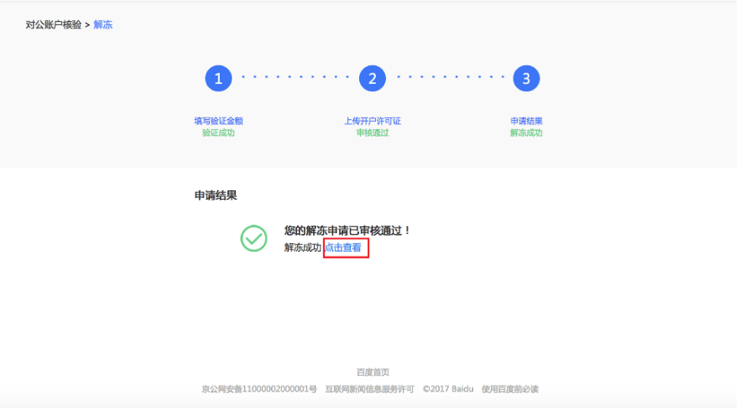
Task: Open the 百度首页 footer link
Action: click(x=373, y=372)
